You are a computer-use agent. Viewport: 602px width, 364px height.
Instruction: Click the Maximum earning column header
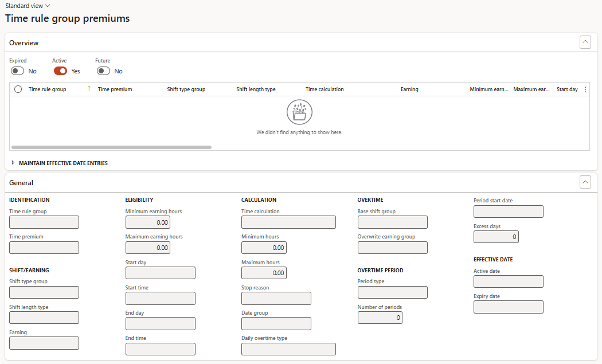(531, 89)
